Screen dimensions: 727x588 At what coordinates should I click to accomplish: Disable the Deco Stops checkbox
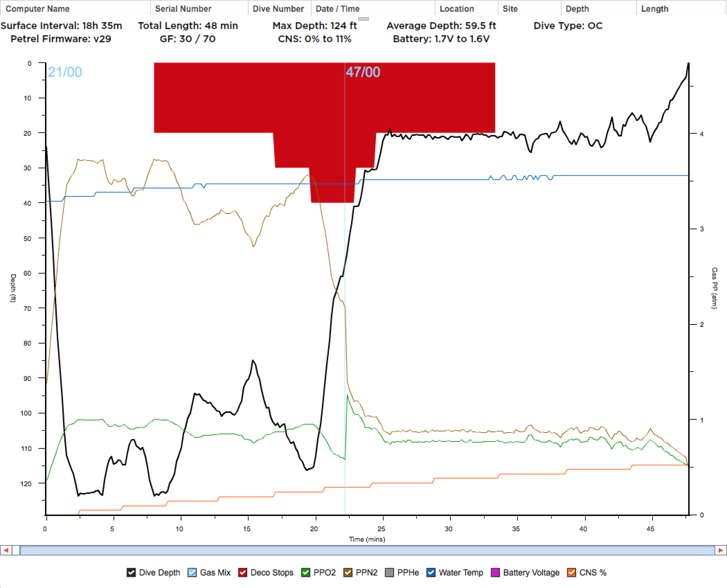(x=243, y=572)
